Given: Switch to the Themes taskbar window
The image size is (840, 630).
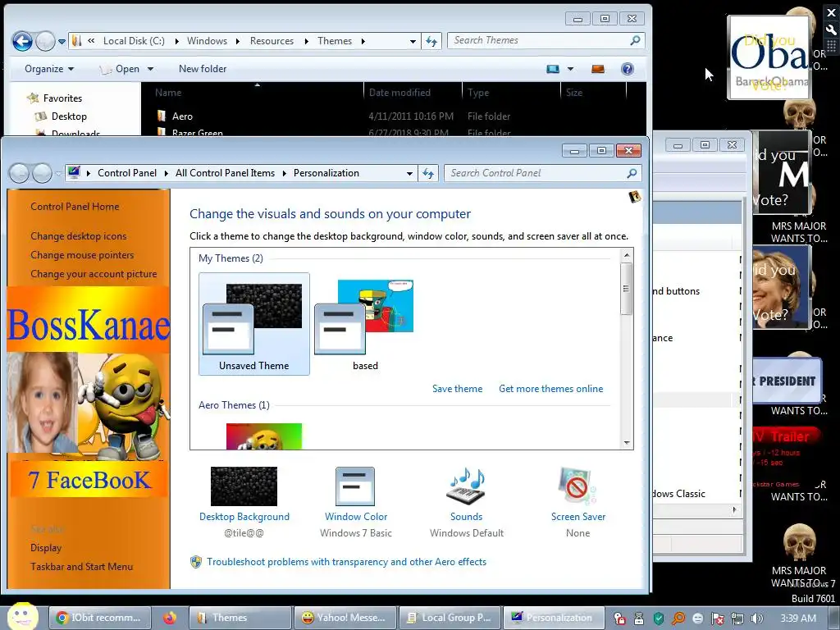Looking at the screenshot, I should coord(240,618).
